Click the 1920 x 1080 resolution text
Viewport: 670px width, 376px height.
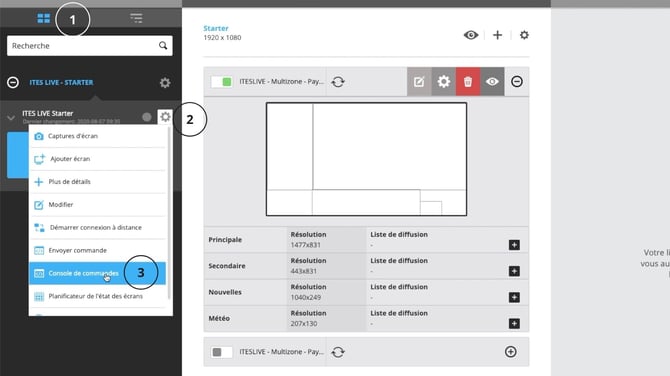pos(222,38)
